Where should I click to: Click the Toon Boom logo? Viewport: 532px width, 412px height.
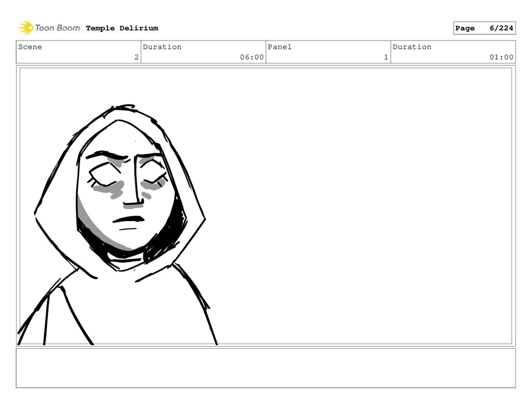pyautogui.click(x=49, y=28)
